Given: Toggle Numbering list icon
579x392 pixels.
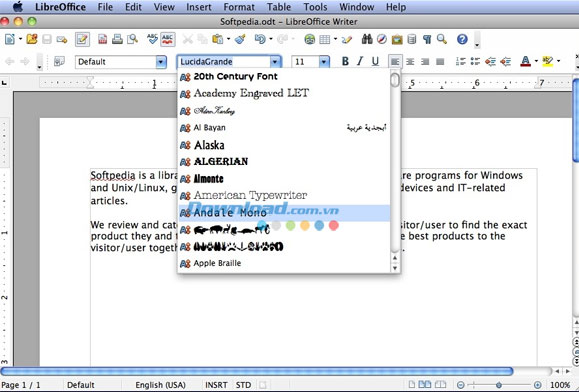Looking at the screenshot, I should pos(460,61).
